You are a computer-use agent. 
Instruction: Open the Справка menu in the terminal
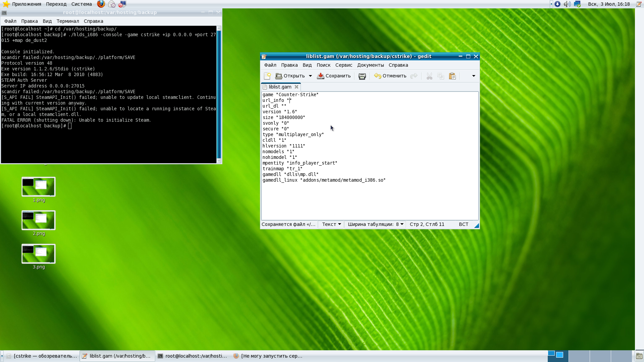click(94, 21)
